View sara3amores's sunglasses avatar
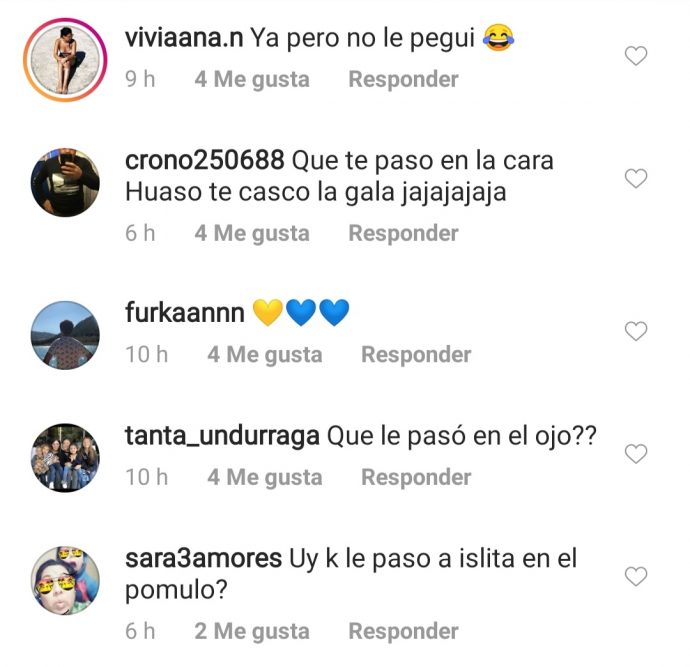 [65, 580]
